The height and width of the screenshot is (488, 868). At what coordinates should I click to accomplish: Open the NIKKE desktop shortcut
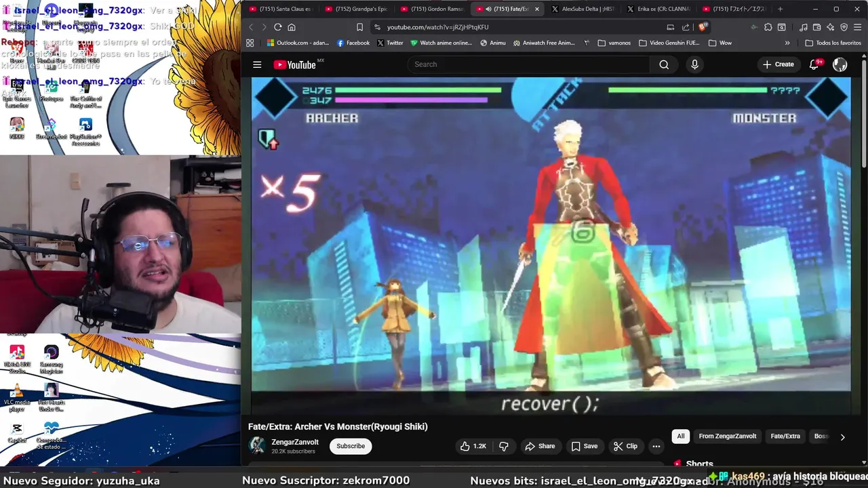(x=17, y=129)
